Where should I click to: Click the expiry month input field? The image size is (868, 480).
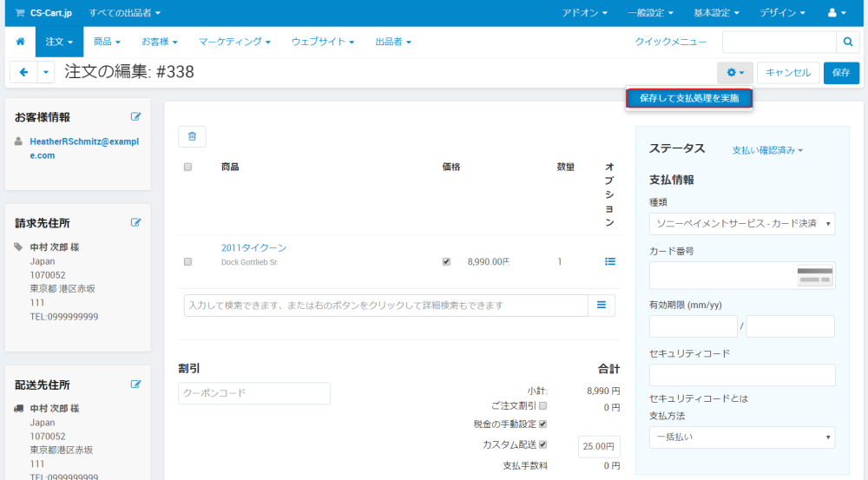click(x=693, y=326)
